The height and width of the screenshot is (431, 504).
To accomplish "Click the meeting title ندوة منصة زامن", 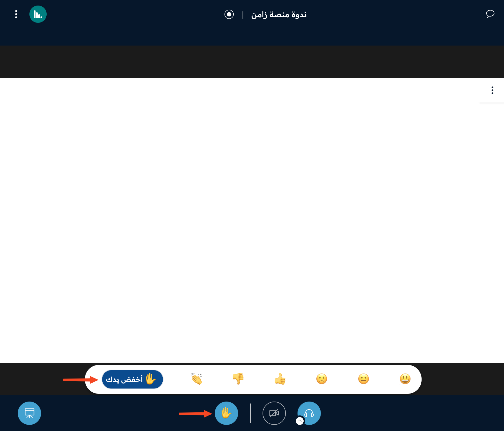I will coord(279,14).
